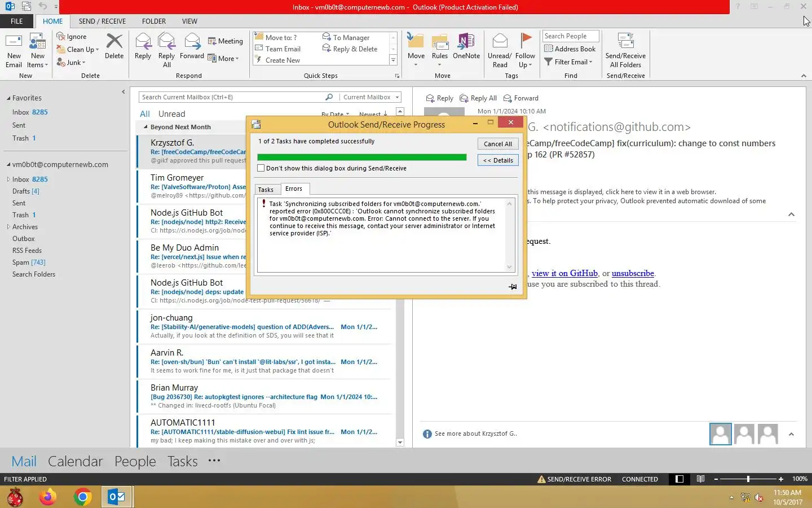Click Forward in the reading pane
The width and height of the screenshot is (812, 508).
(x=520, y=98)
